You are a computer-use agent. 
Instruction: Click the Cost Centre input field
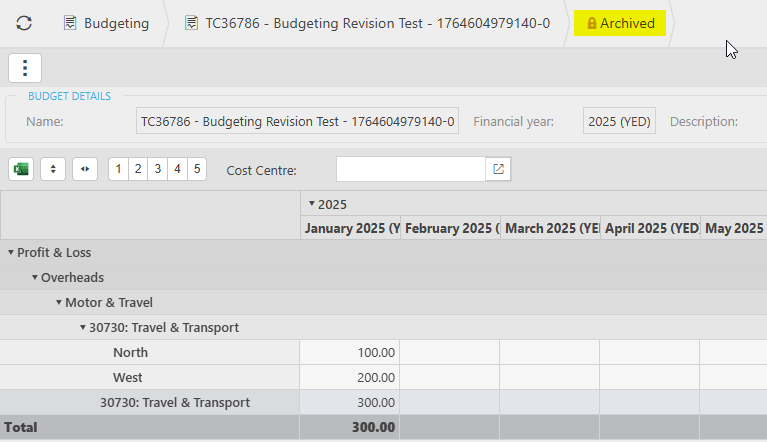point(411,169)
